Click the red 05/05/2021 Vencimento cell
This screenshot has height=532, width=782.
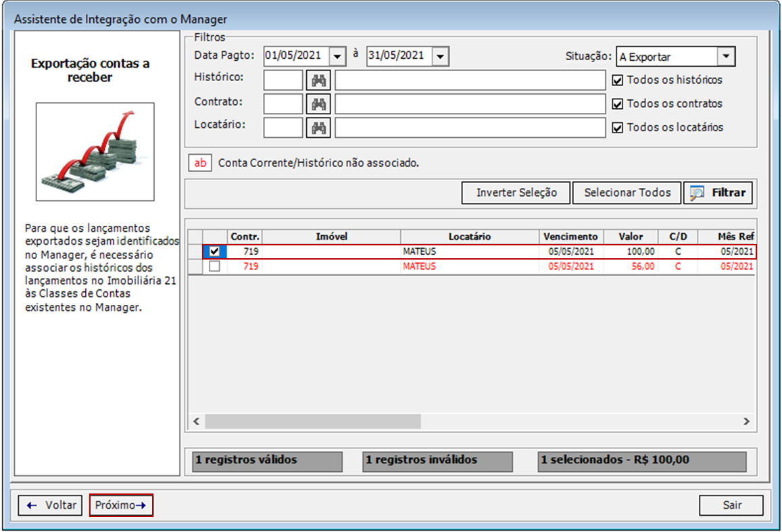click(x=571, y=267)
